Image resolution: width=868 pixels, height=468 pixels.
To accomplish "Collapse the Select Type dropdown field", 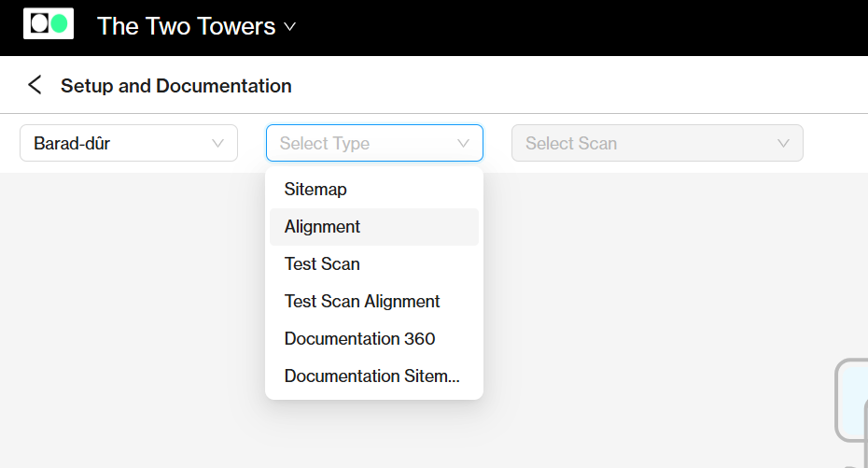I will click(375, 143).
